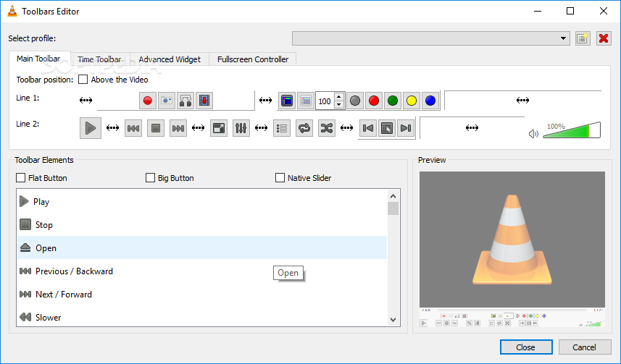Click the large Play button in Line 2
621x364 pixels.
[x=91, y=128]
